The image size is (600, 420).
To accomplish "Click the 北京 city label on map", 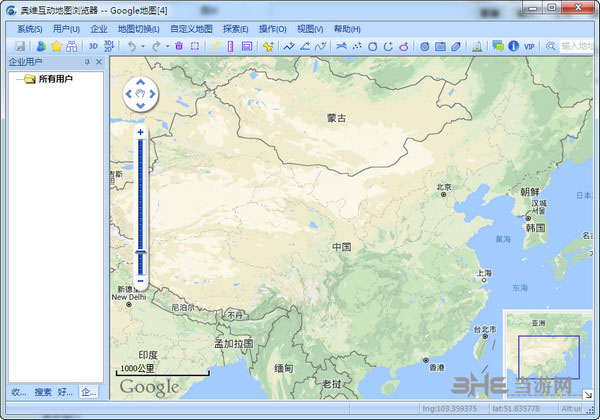I will coord(444,187).
